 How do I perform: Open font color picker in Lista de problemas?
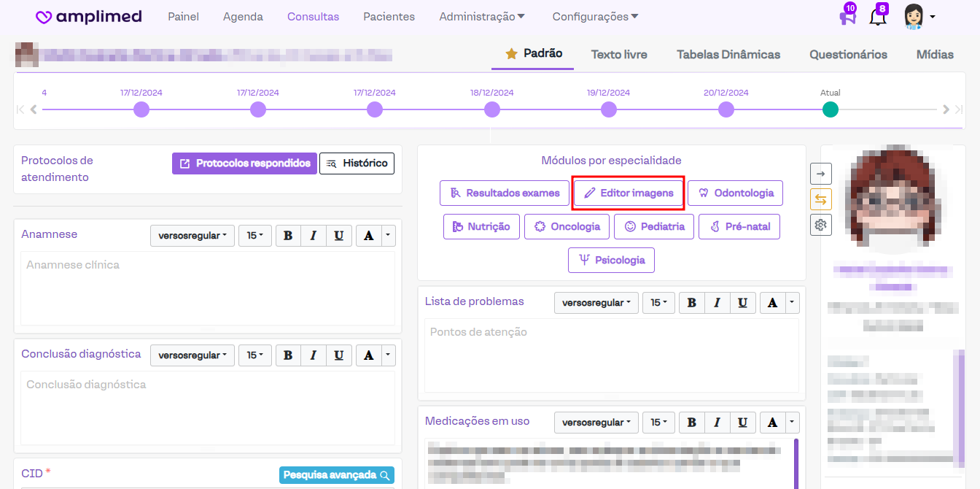[772, 303]
